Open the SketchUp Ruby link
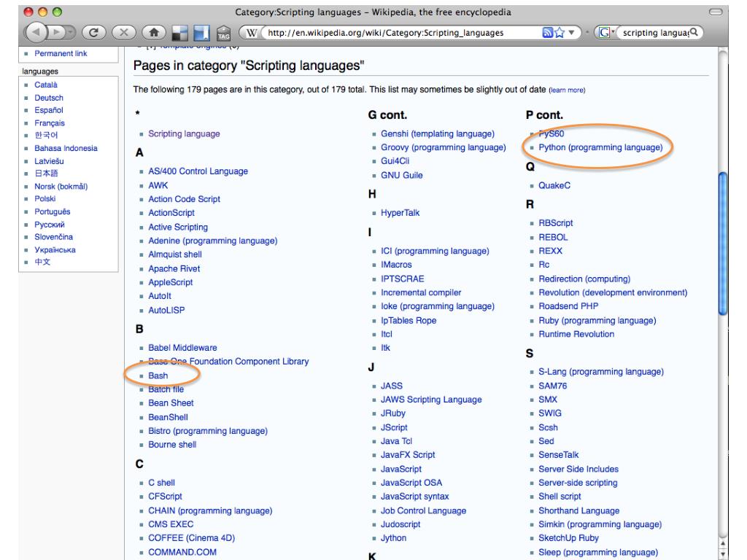 point(568,538)
